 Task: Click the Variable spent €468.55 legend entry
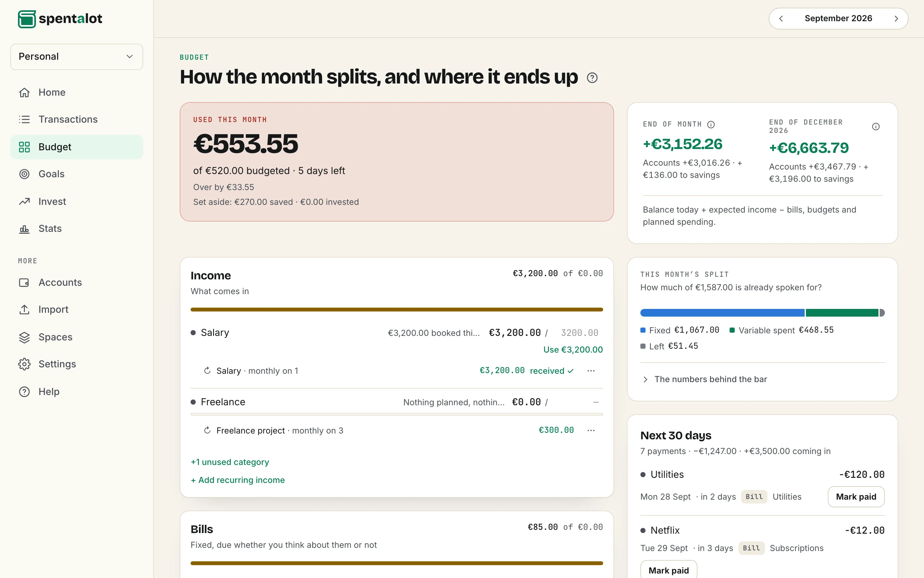(782, 330)
